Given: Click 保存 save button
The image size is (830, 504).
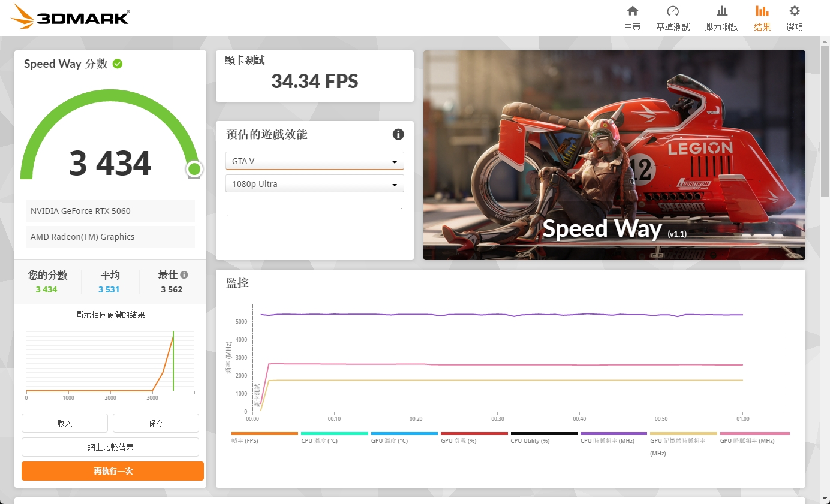Looking at the screenshot, I should click(156, 423).
